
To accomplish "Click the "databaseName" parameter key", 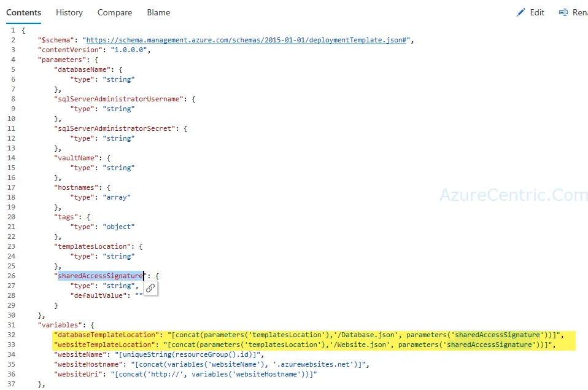I will (82, 69).
